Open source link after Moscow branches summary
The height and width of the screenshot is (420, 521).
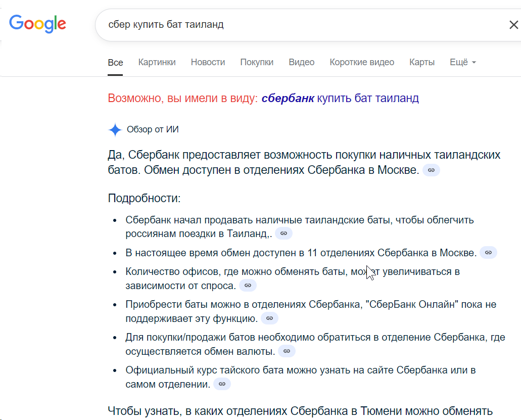(x=431, y=170)
